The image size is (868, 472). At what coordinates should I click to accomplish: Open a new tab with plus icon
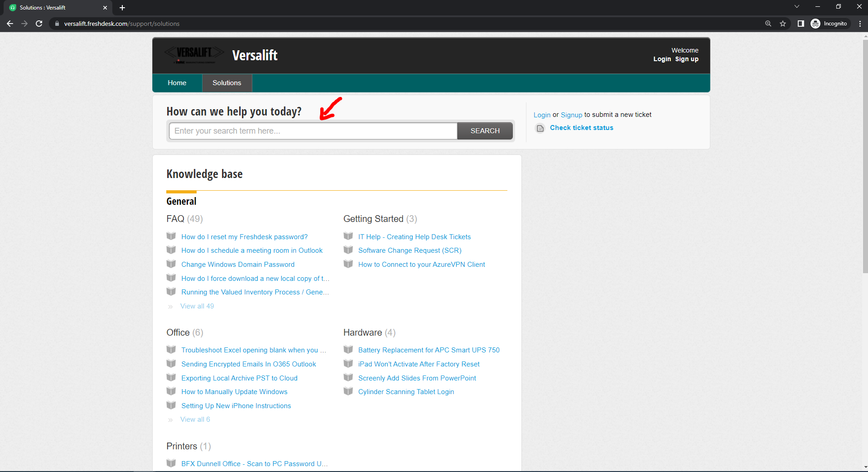click(122, 8)
